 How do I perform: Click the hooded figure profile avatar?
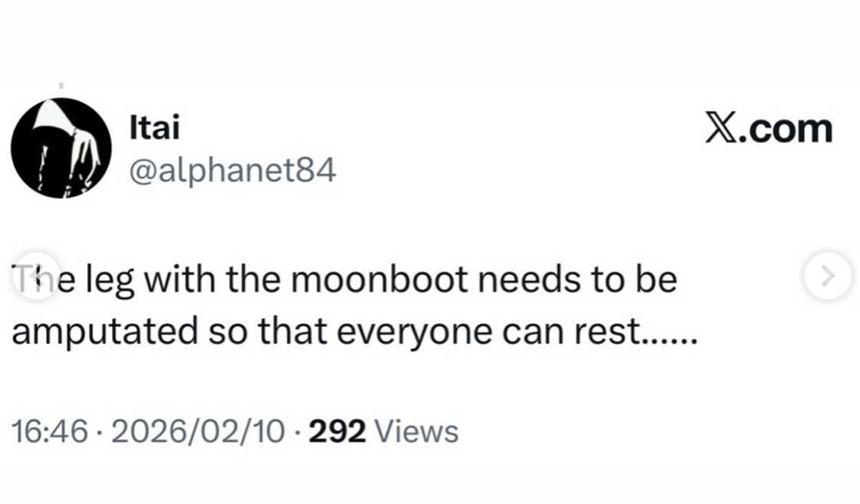pyautogui.click(x=61, y=148)
